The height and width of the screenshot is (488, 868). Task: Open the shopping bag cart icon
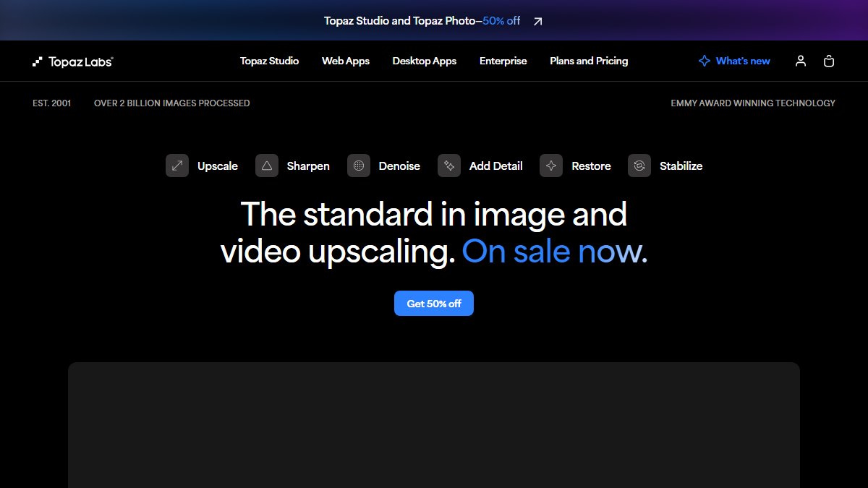pyautogui.click(x=829, y=61)
